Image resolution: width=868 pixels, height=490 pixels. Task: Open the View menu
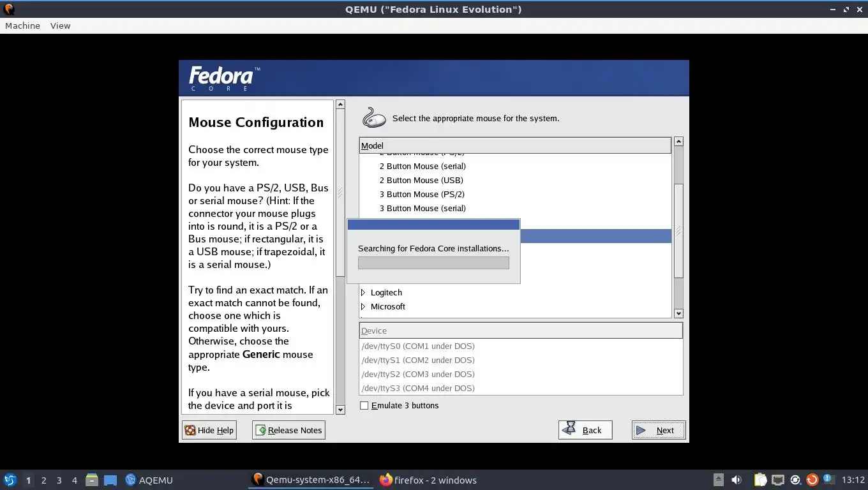click(60, 26)
